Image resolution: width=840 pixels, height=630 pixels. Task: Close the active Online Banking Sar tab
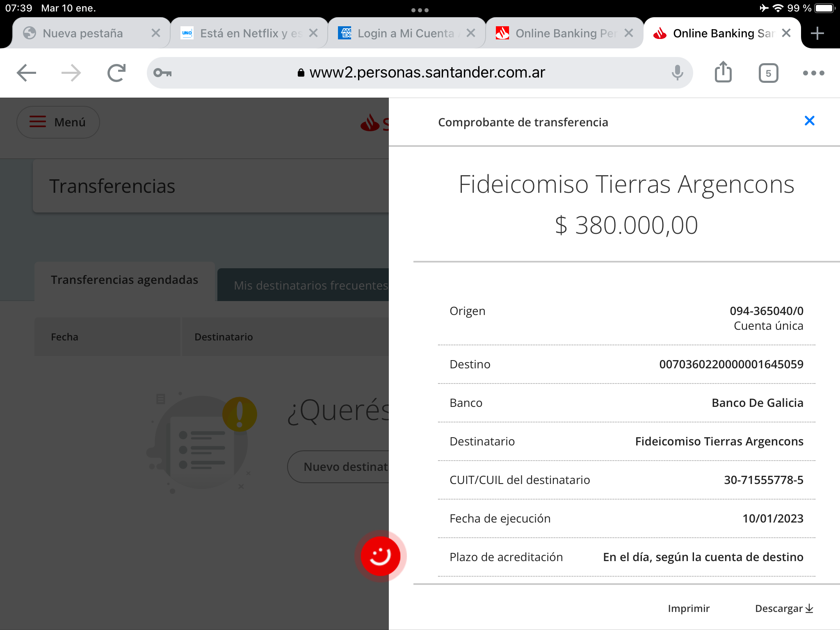786,33
